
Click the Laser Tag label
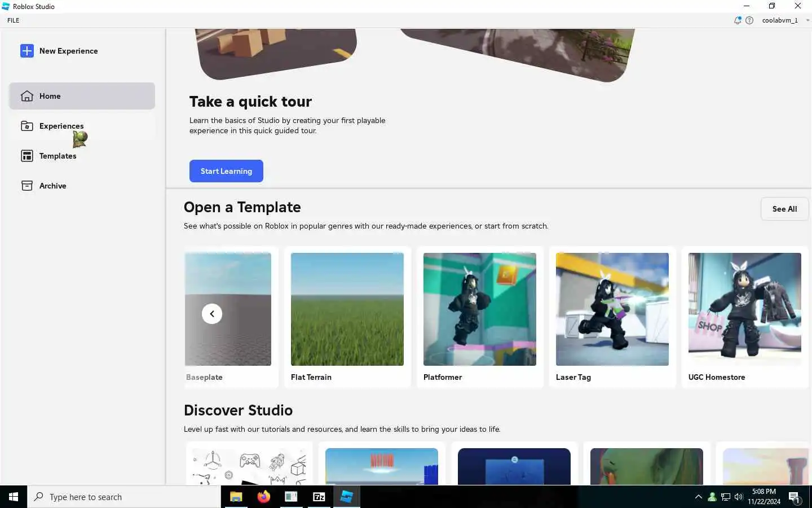(573, 377)
